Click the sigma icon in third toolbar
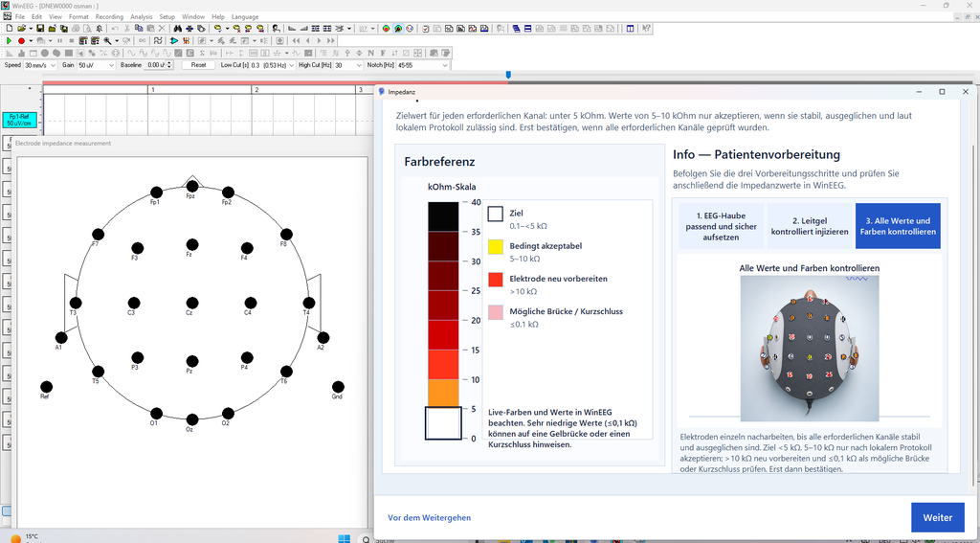The height and width of the screenshot is (543, 980). (202, 53)
